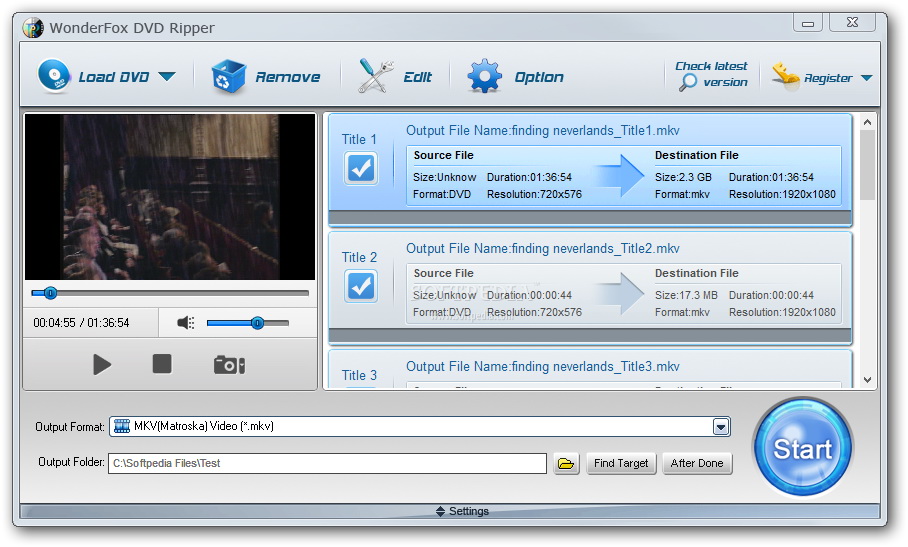This screenshot has height=547, width=908.
Task: Click the big Start button
Action: tap(803, 447)
